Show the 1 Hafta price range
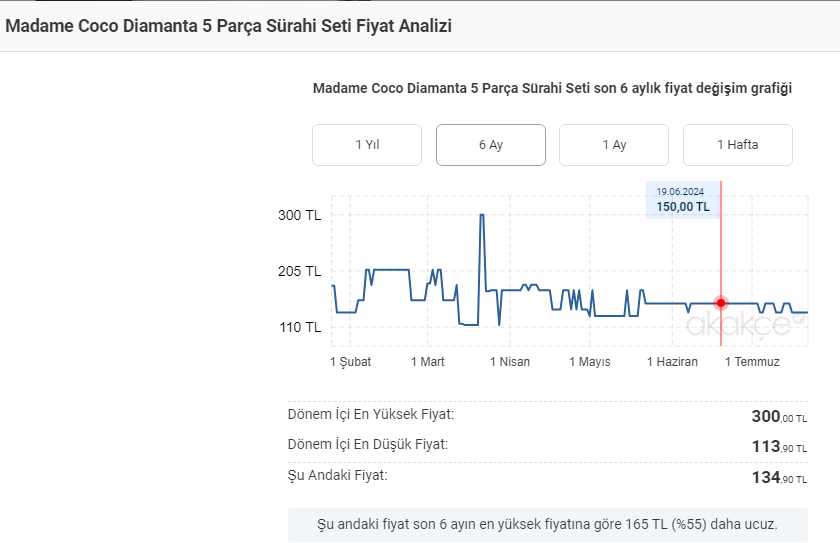Viewport: 840px width, 543px height. [737, 145]
